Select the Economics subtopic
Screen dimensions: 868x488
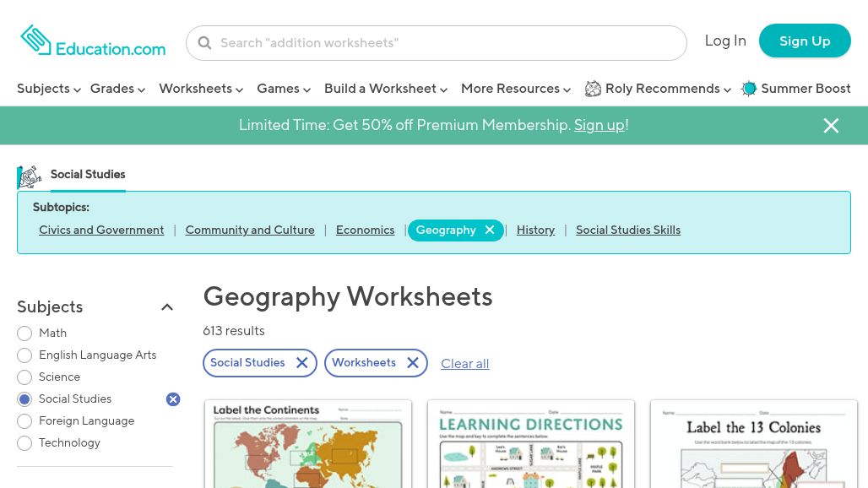pos(365,230)
